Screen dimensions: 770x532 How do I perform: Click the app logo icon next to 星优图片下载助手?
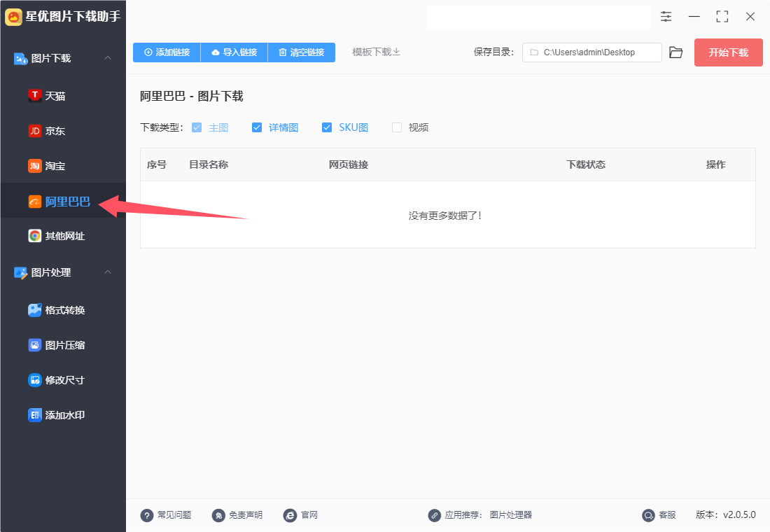[x=13, y=17]
